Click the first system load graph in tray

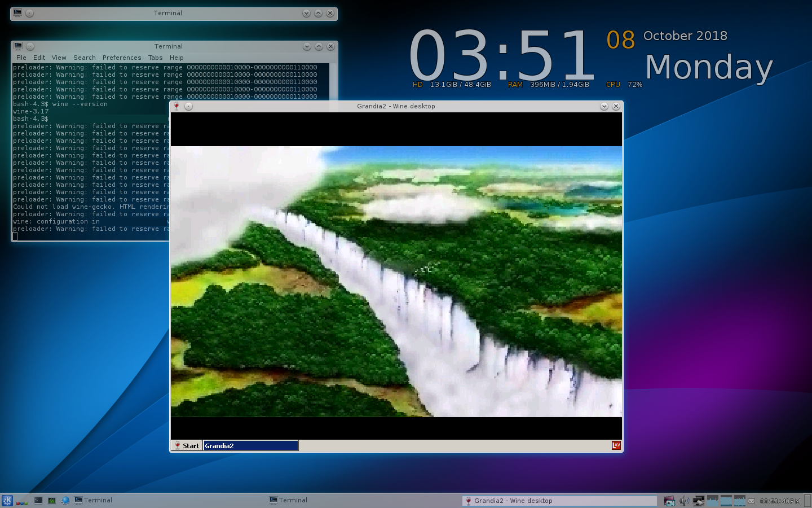[713, 501]
